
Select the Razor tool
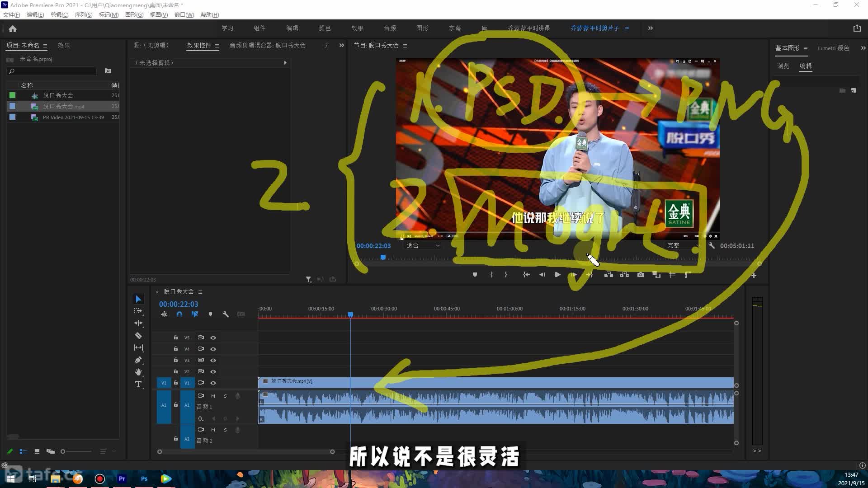pyautogui.click(x=138, y=336)
